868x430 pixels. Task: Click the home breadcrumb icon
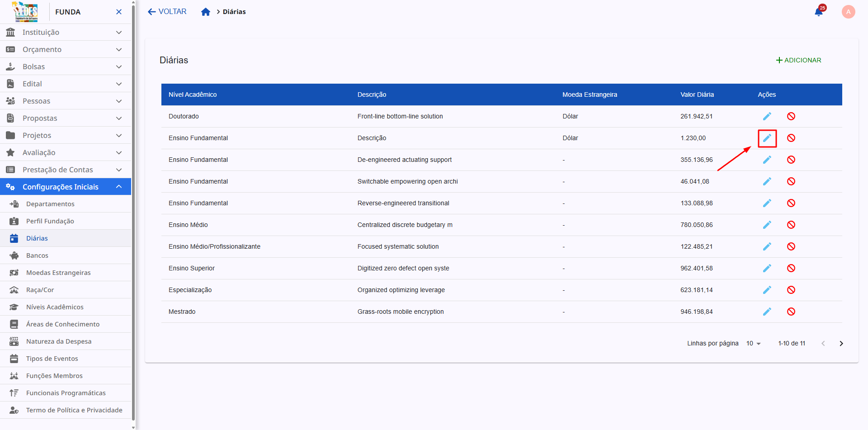click(x=206, y=12)
